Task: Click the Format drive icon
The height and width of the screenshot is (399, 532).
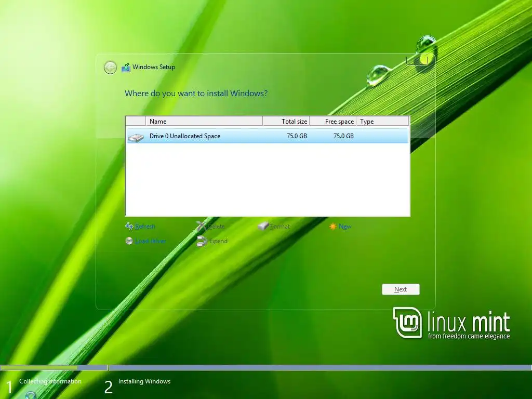Action: click(x=263, y=226)
